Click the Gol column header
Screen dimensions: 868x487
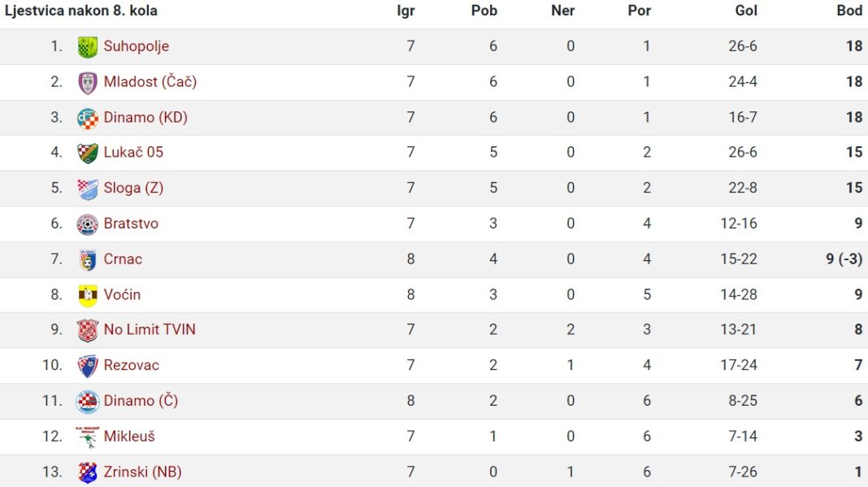[x=745, y=11]
